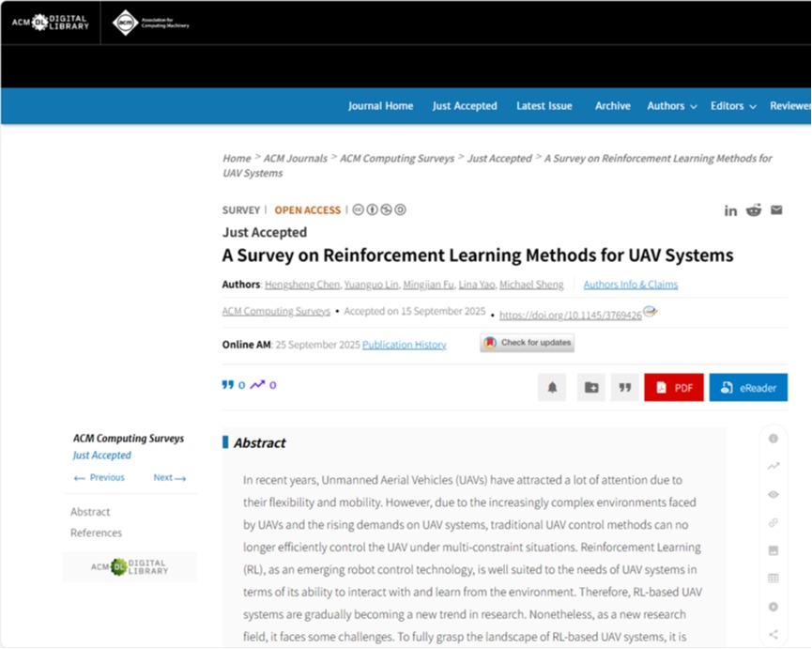Jump to References in left sidebar

[x=96, y=533]
